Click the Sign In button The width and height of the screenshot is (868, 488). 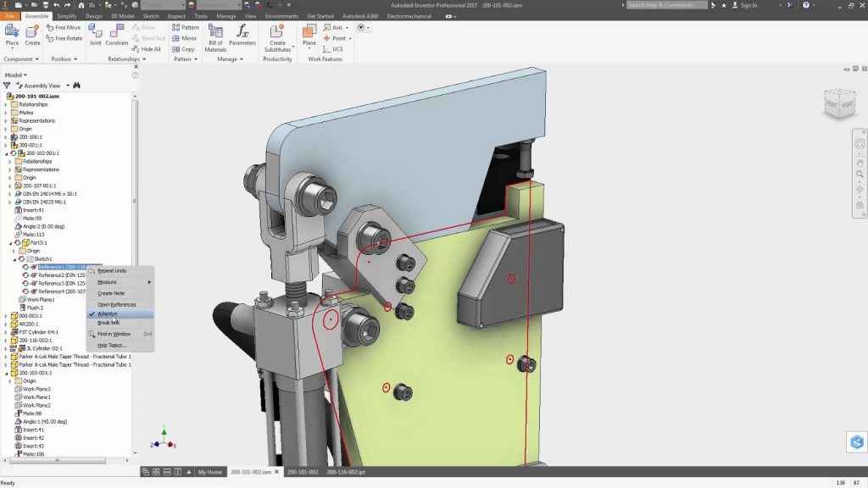point(748,5)
